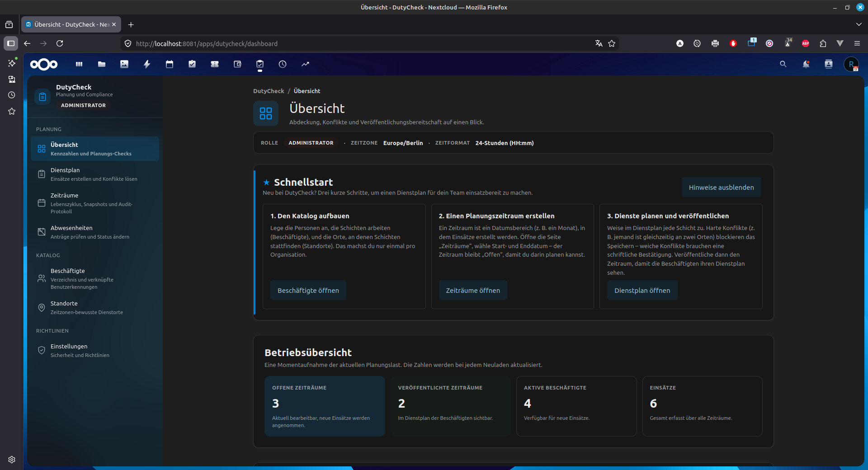Click the Europe/Berlin timezone value
The width and height of the screenshot is (868, 470).
click(403, 143)
